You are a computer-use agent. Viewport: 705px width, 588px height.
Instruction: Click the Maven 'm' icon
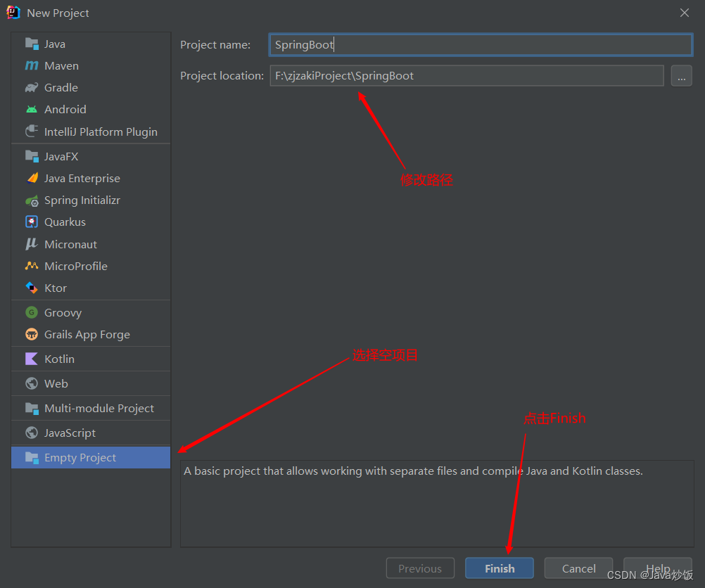pyautogui.click(x=32, y=65)
